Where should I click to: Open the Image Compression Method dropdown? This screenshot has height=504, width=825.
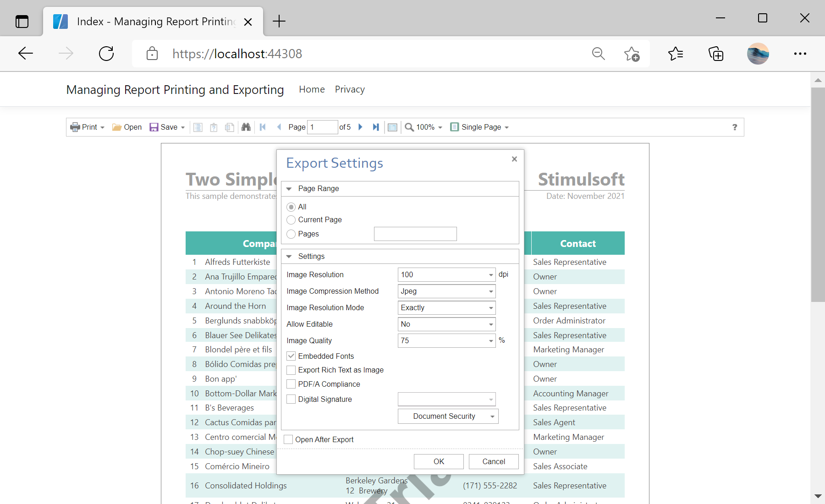pyautogui.click(x=446, y=291)
